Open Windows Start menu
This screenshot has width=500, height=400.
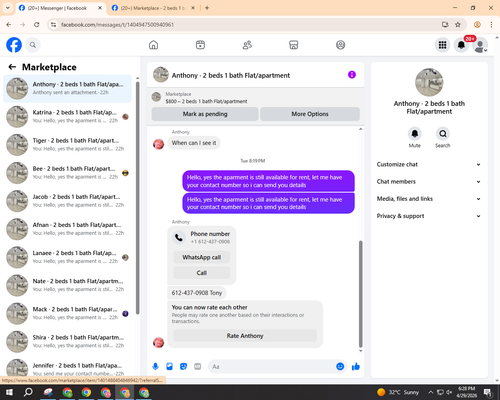pos(9,392)
